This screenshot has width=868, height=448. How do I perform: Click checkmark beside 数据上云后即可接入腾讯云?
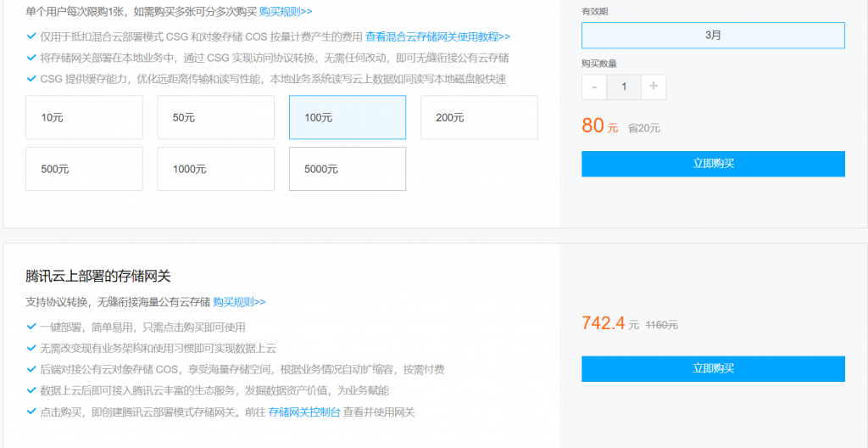click(x=31, y=390)
